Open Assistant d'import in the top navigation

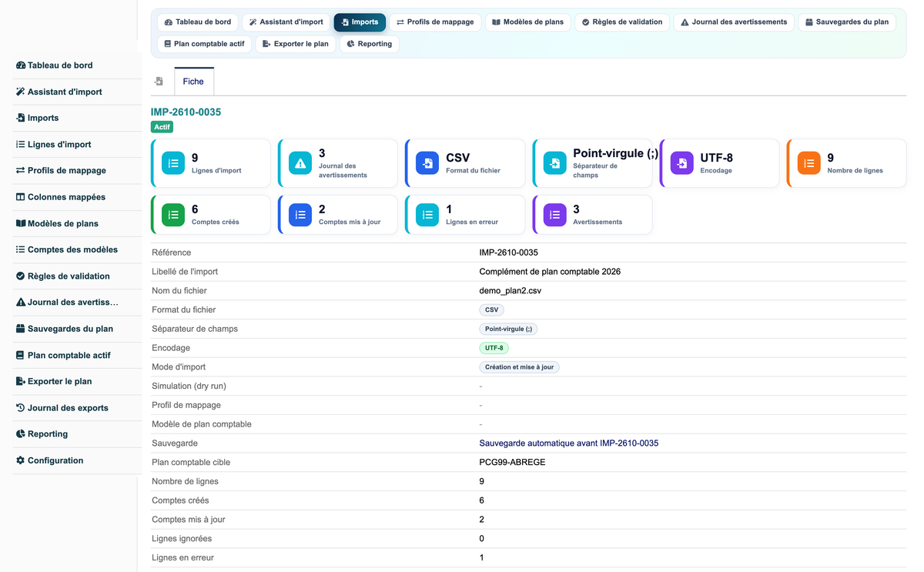pyautogui.click(x=286, y=22)
